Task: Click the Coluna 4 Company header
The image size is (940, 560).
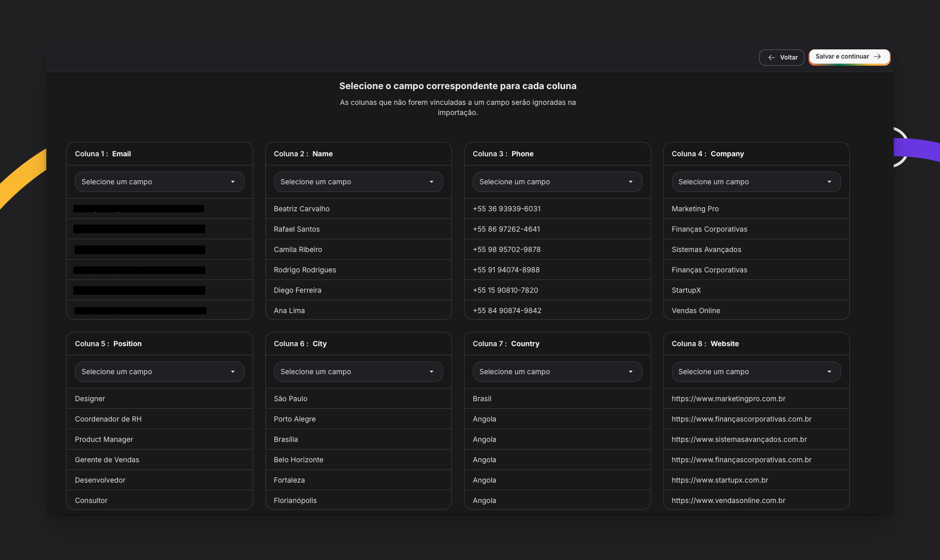Action: (x=707, y=154)
